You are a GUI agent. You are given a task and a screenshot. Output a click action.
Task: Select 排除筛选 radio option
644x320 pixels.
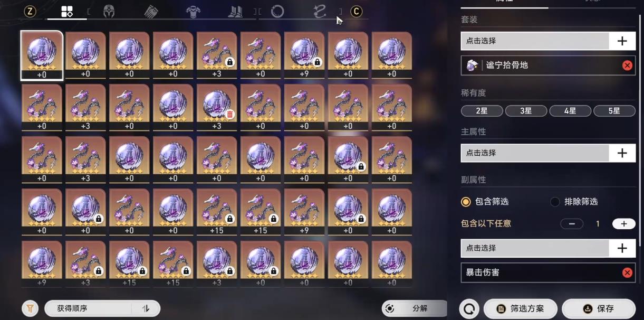[x=574, y=202]
